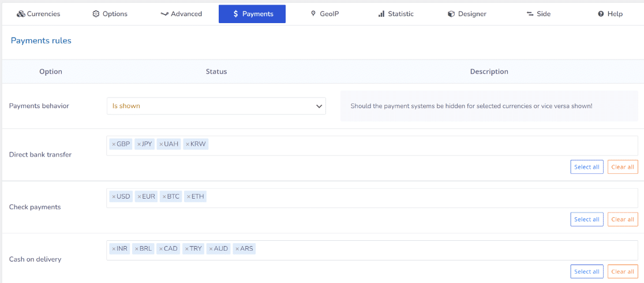Image resolution: width=644 pixels, height=283 pixels.
Task: Clear all currencies for Cash on delivery
Action: point(623,271)
